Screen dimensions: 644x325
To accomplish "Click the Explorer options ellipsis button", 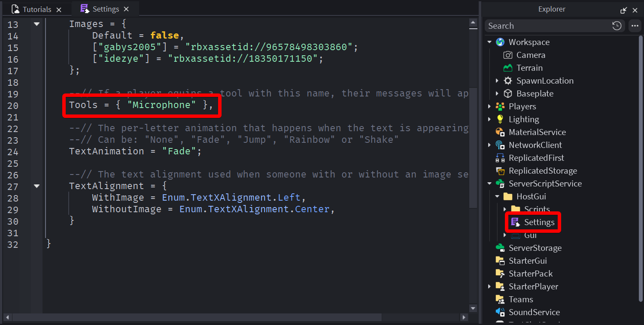I will click(635, 26).
